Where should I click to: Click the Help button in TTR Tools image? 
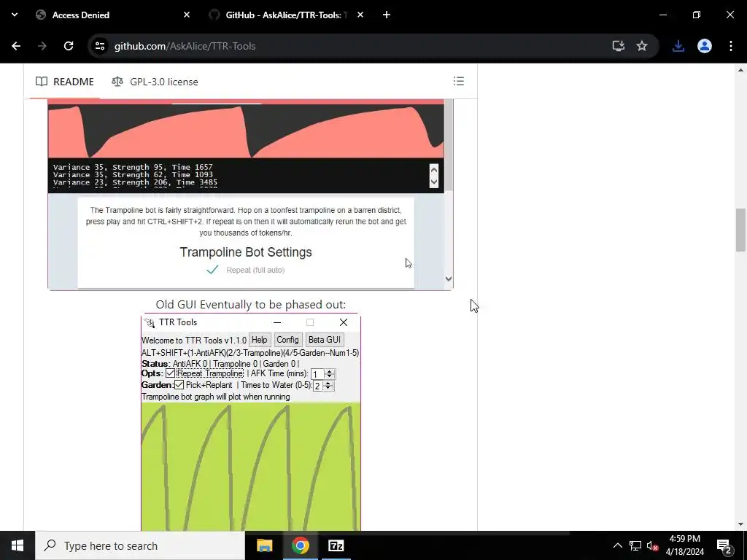259,340
